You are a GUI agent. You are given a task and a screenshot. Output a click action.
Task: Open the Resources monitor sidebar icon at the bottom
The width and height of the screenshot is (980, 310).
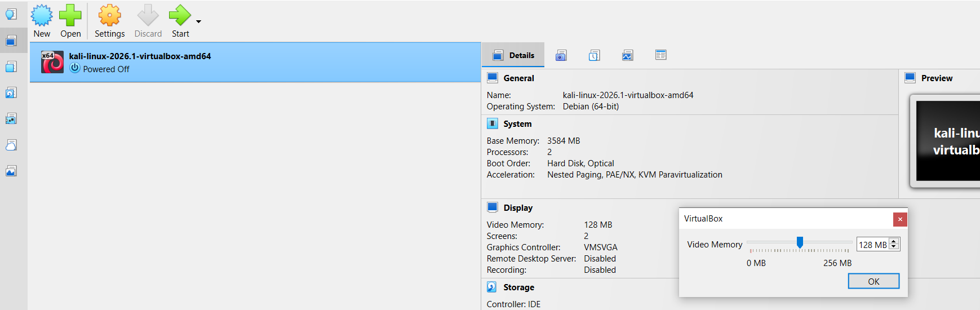(11, 171)
